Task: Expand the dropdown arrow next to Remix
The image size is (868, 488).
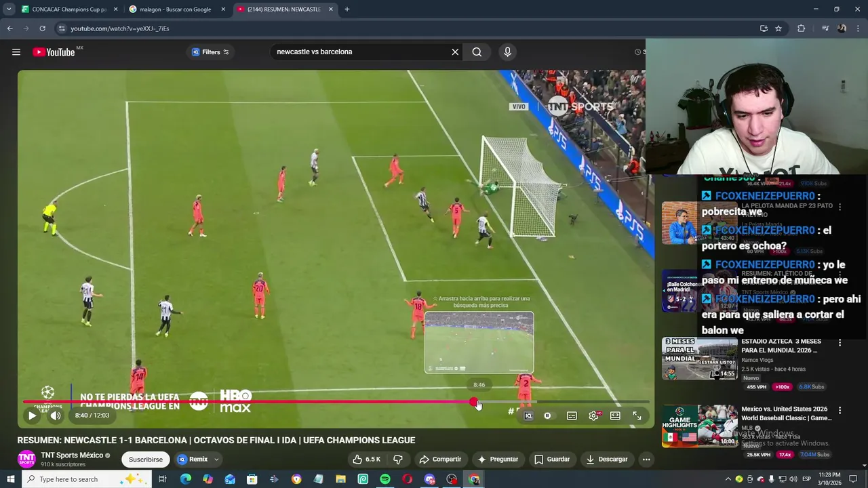Action: click(x=217, y=459)
